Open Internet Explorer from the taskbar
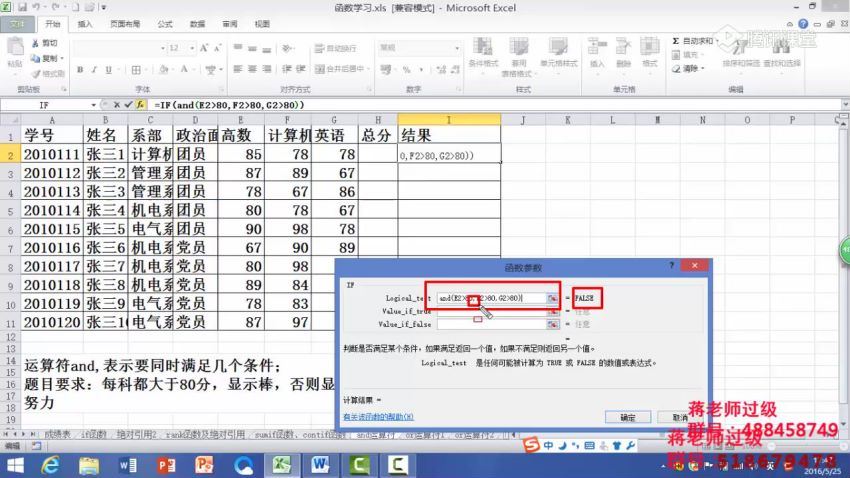850x478 pixels. 50,465
